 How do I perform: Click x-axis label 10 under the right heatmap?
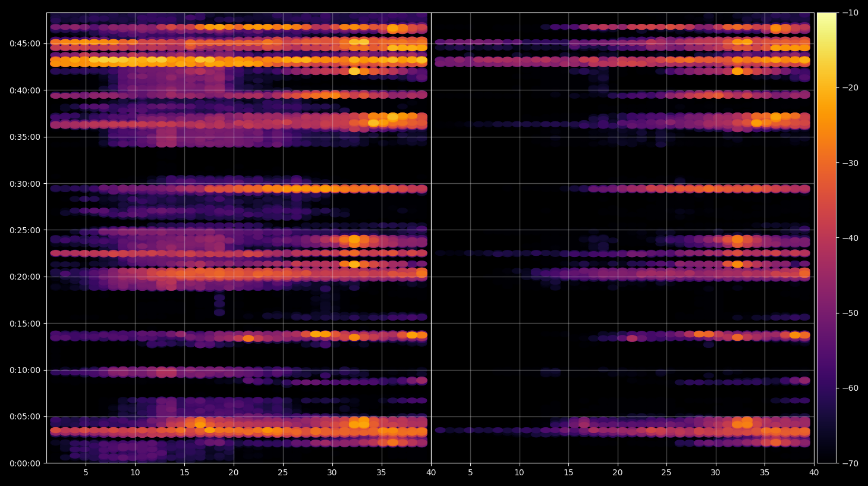[519, 473]
